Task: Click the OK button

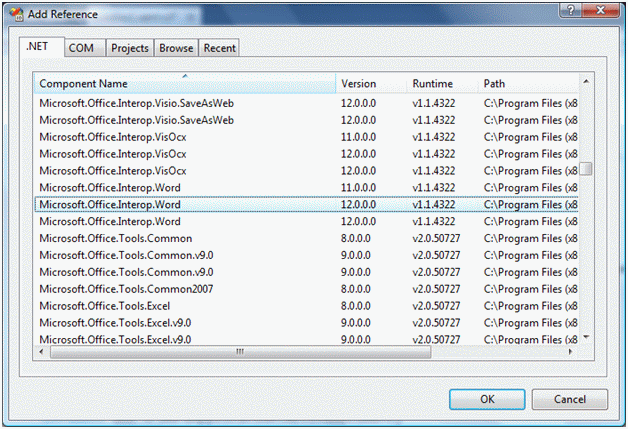Action: click(x=487, y=399)
